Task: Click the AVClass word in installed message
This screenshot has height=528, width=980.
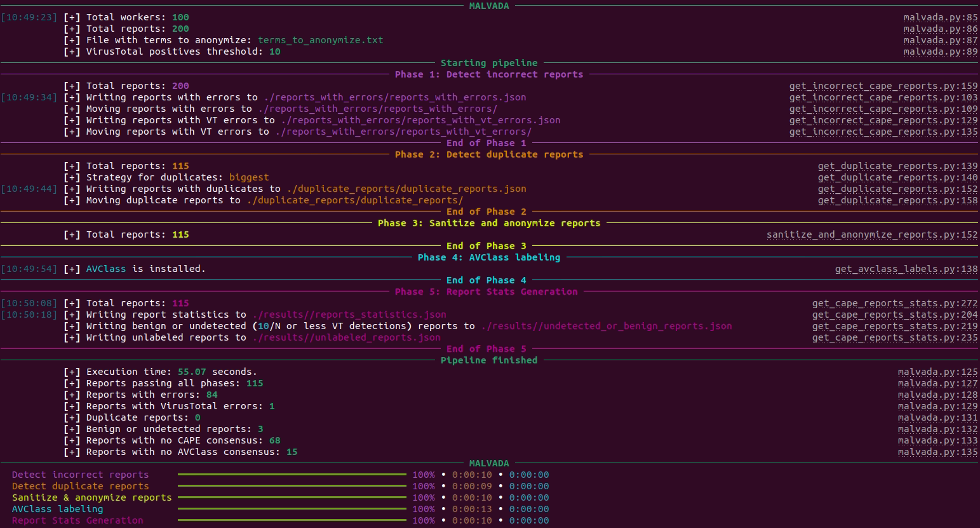Action: (106, 269)
